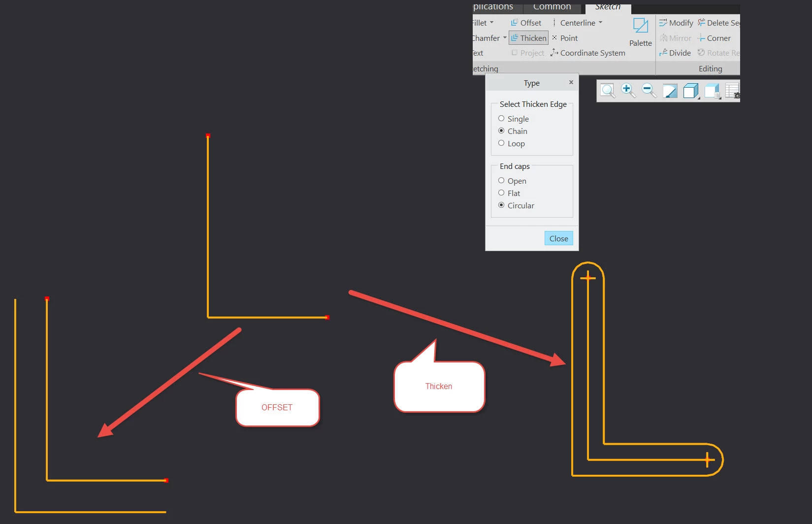This screenshot has width=812, height=524.
Task: Activate the Thicken tool
Action: coord(528,38)
